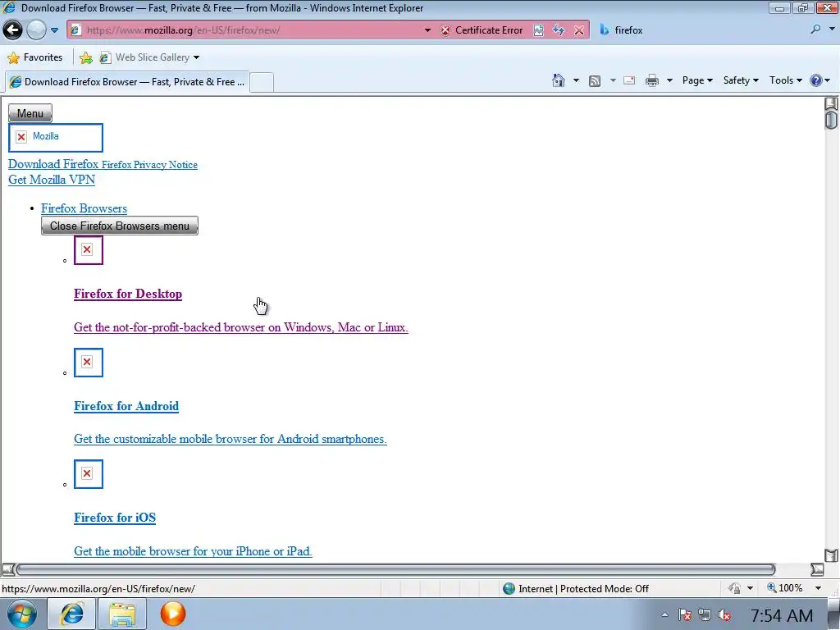Toggle Compatibility View icon in address bar

point(538,30)
